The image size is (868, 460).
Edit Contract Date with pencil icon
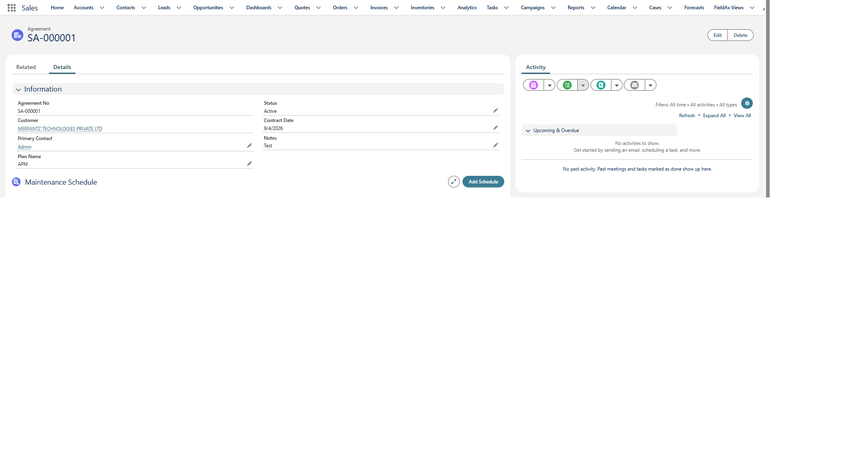[495, 128]
